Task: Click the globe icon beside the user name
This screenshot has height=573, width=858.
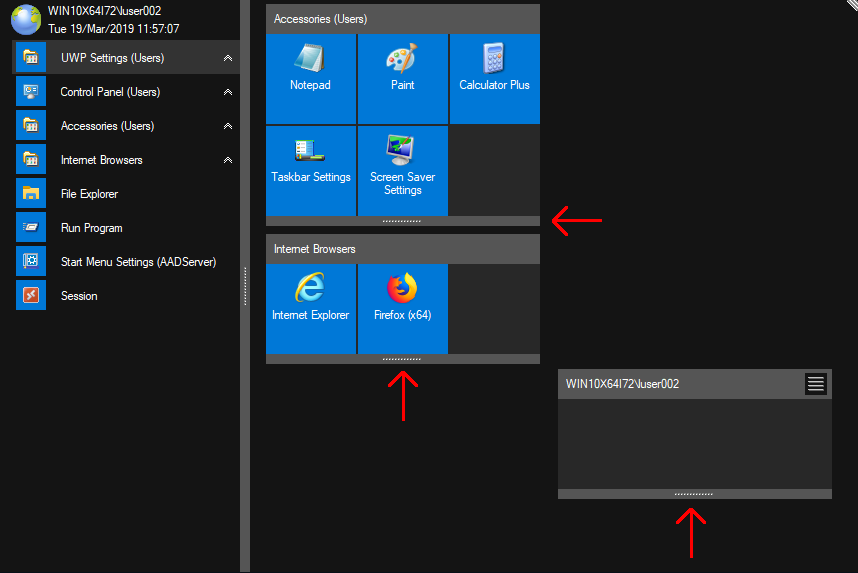Action: point(26,20)
